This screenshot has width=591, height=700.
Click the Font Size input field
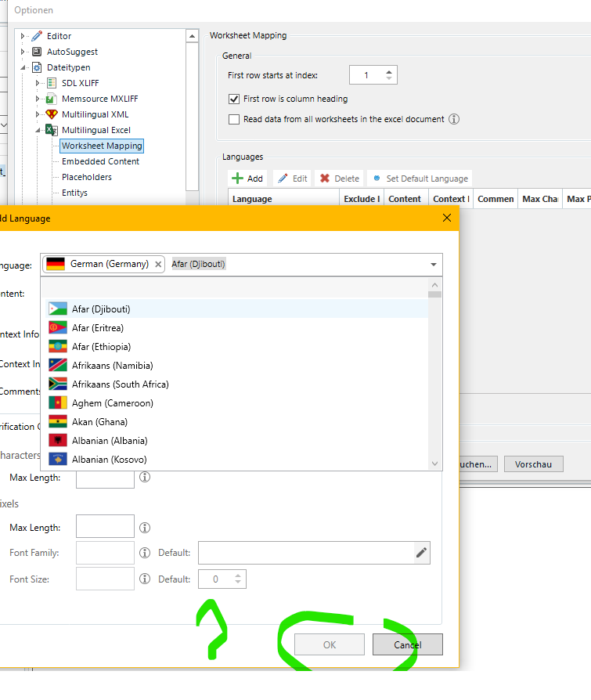point(105,579)
